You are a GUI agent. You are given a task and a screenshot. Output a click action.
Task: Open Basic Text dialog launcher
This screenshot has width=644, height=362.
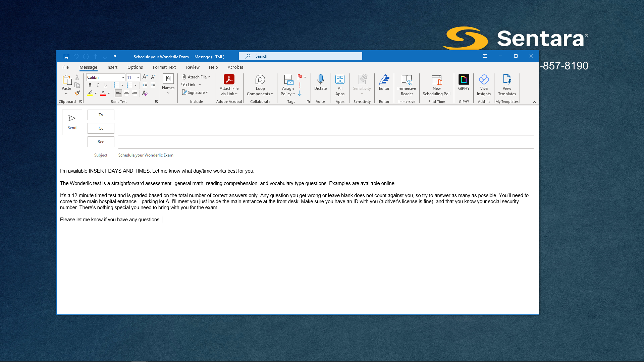click(157, 102)
